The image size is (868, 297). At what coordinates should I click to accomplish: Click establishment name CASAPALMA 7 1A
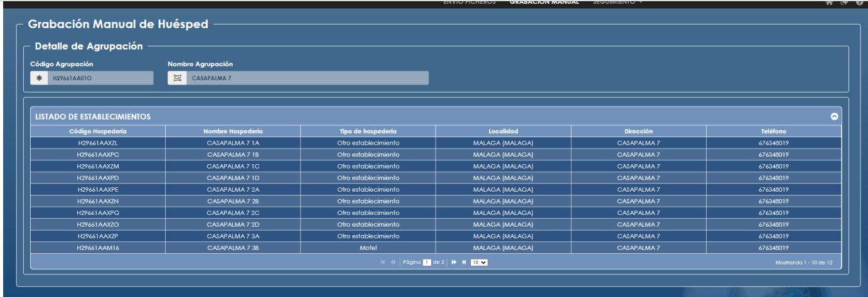click(233, 143)
